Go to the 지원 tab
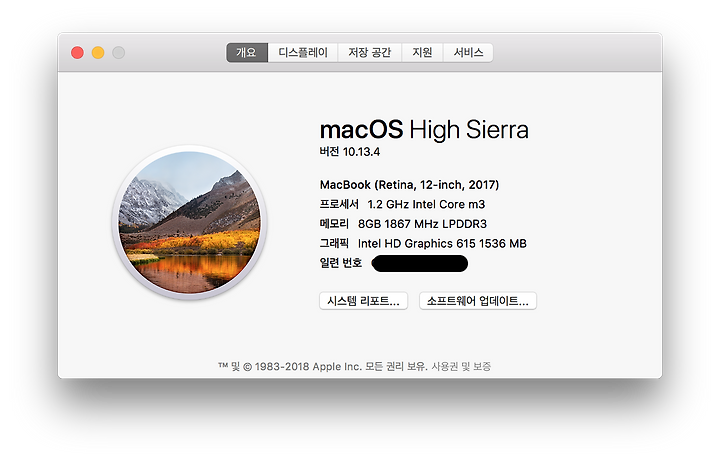Viewport: 720px width, 461px height. click(x=422, y=52)
